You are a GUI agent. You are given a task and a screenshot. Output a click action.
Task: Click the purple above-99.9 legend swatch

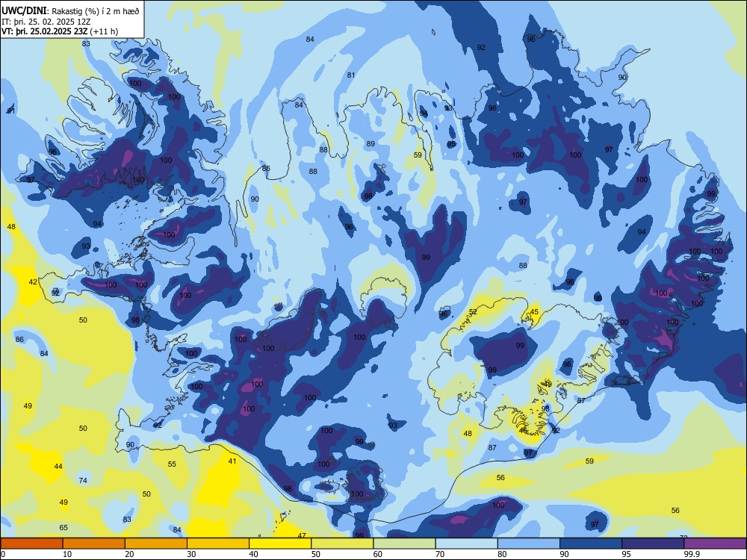coord(715,544)
